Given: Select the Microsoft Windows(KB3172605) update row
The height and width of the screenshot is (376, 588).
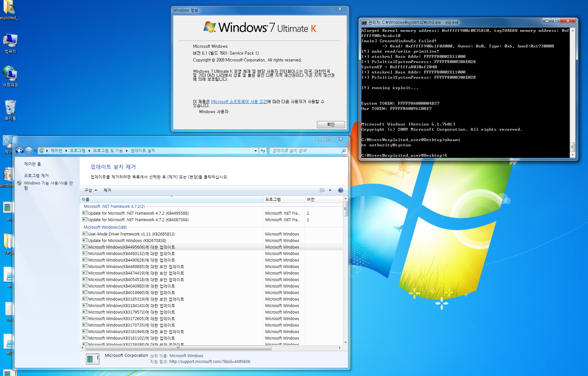Looking at the screenshot, I should pos(212,318).
